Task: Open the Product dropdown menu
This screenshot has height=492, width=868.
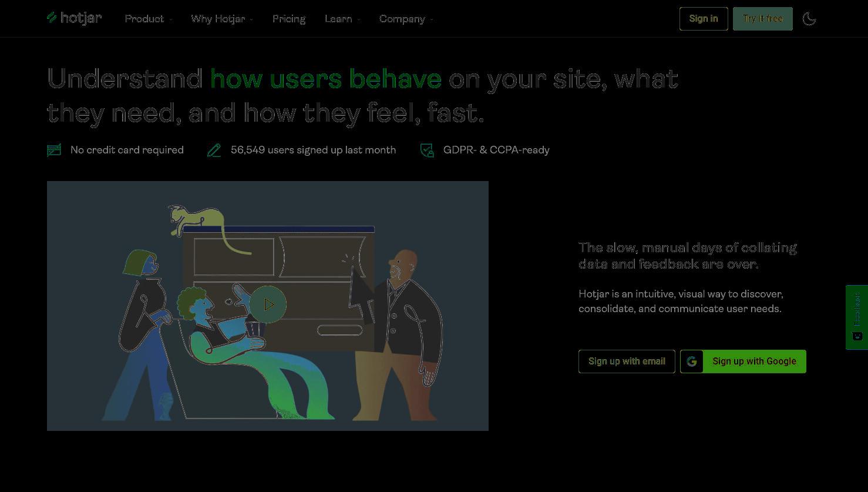Action: pos(149,19)
